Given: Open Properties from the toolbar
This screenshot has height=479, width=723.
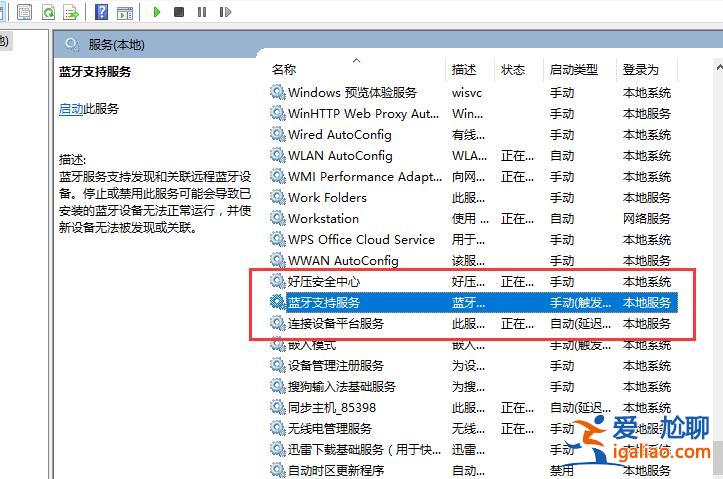Looking at the screenshot, I should (x=24, y=12).
